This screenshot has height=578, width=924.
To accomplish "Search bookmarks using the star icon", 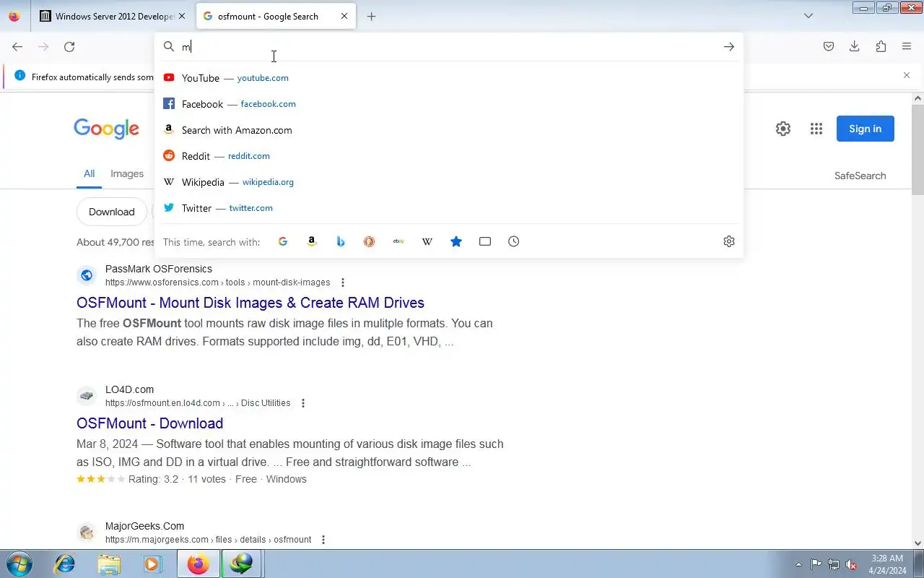I will [456, 241].
